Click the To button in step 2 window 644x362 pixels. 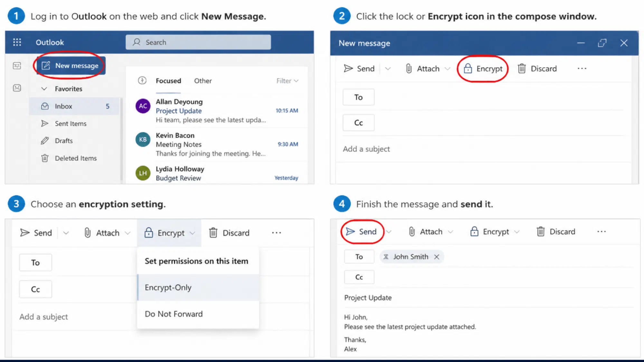point(358,97)
